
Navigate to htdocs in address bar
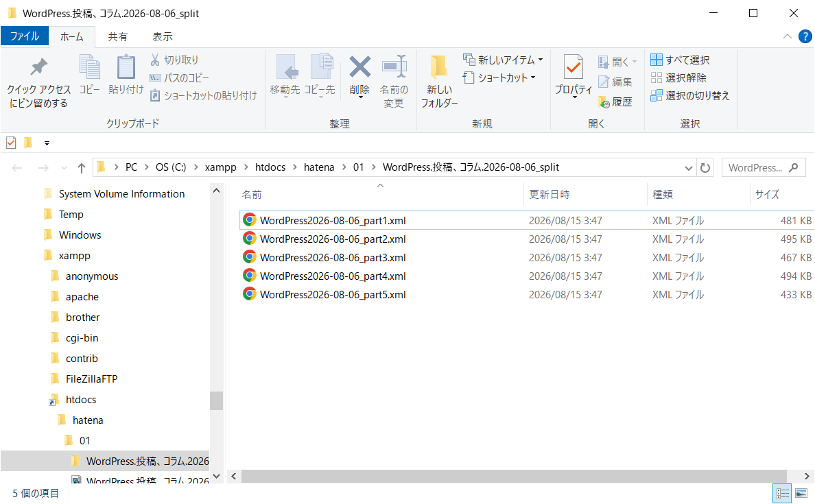[x=270, y=167]
